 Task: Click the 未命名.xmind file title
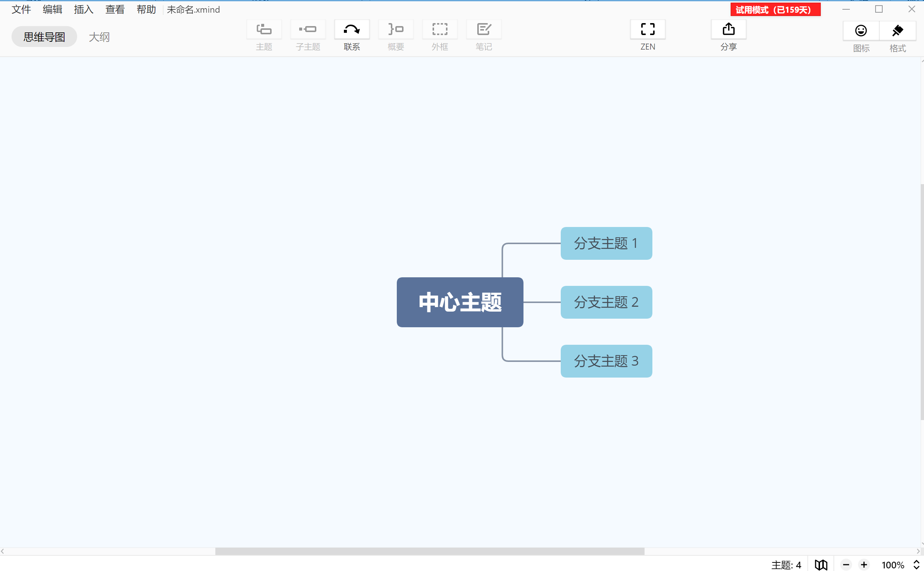coord(193,9)
